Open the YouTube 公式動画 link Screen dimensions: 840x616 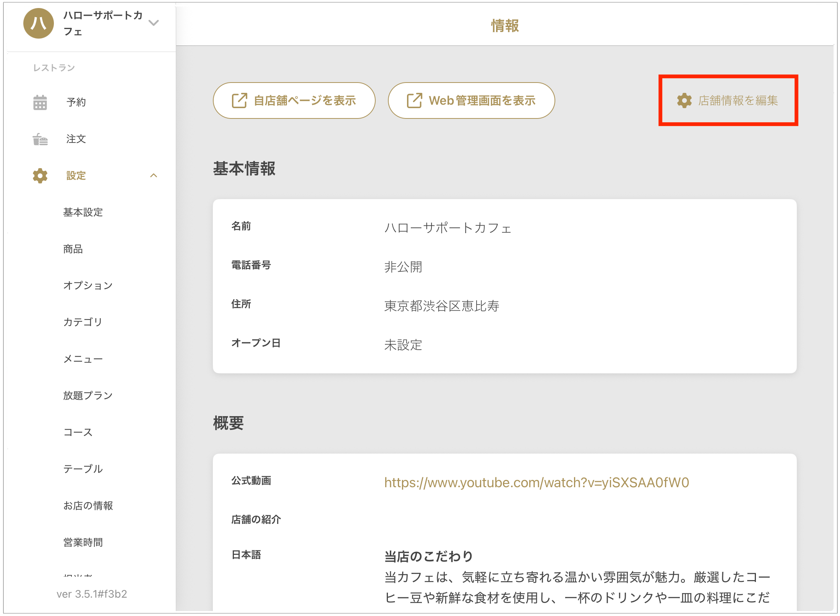tap(536, 483)
